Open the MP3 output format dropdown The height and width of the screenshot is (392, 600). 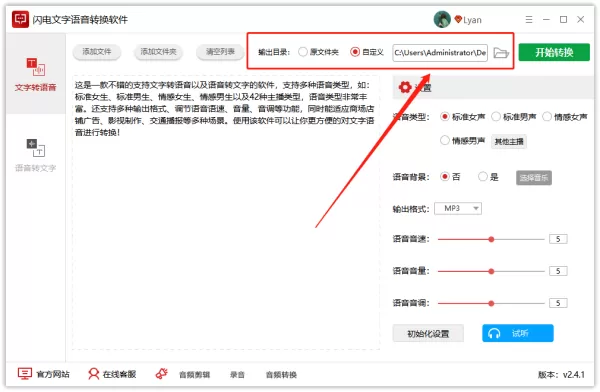[458, 209]
